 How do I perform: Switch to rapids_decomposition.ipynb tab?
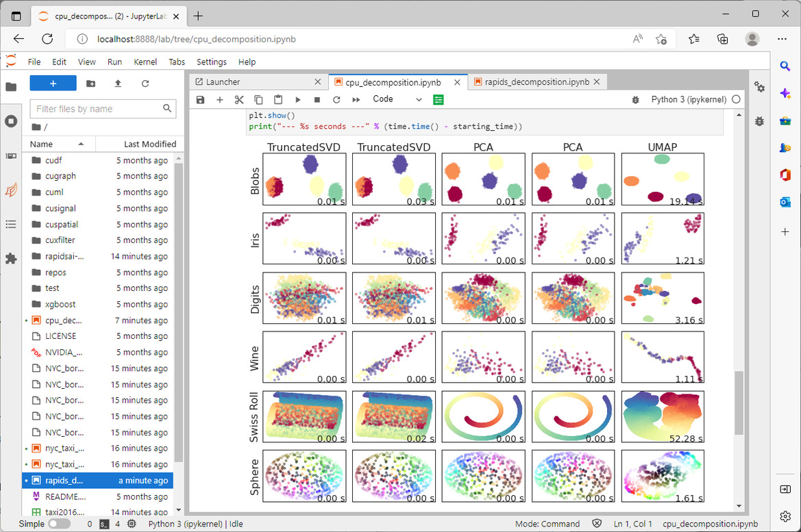[537, 82]
